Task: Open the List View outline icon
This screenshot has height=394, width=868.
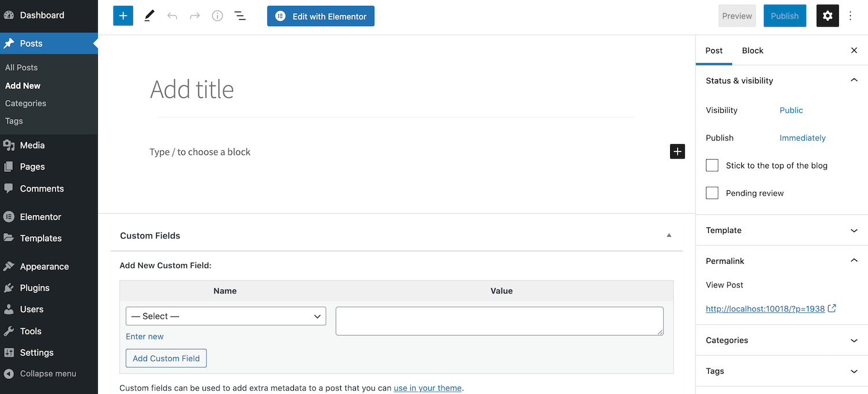Action: click(x=240, y=16)
